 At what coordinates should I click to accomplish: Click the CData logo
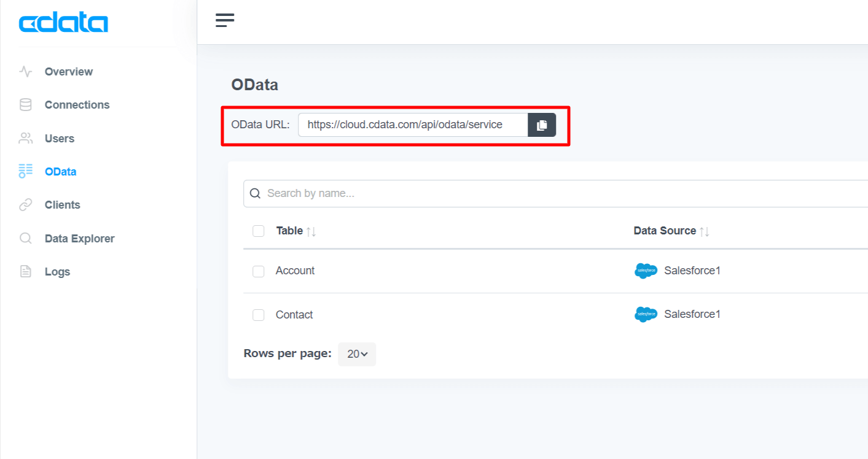63,23
